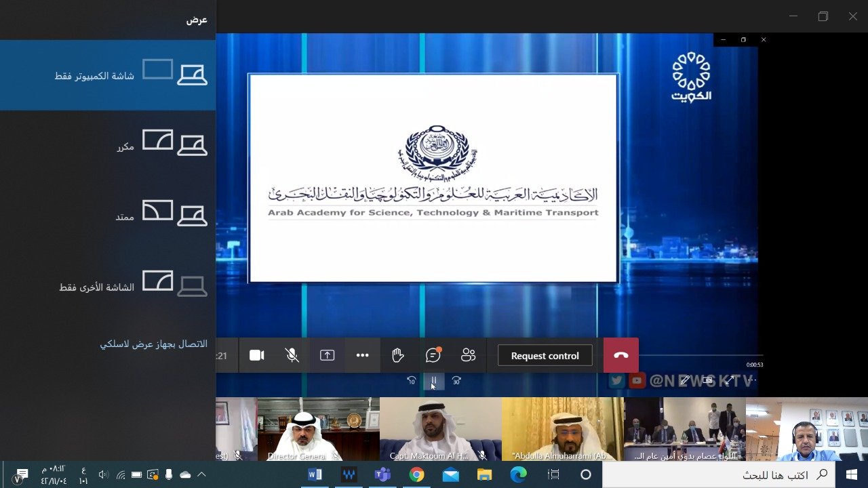Expand hidden system tray icons chevron
This screenshot has height=488, width=868.
click(202, 475)
